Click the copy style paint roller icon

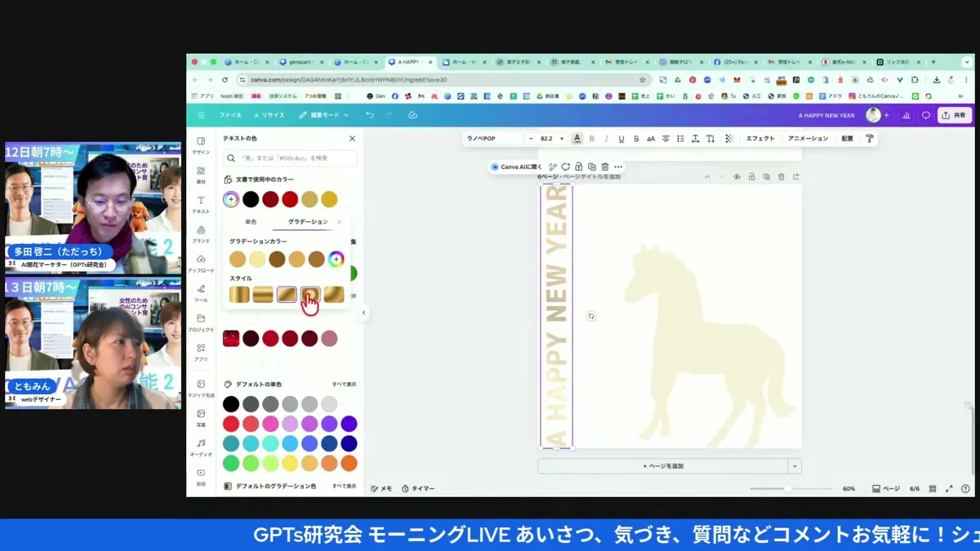tap(870, 139)
